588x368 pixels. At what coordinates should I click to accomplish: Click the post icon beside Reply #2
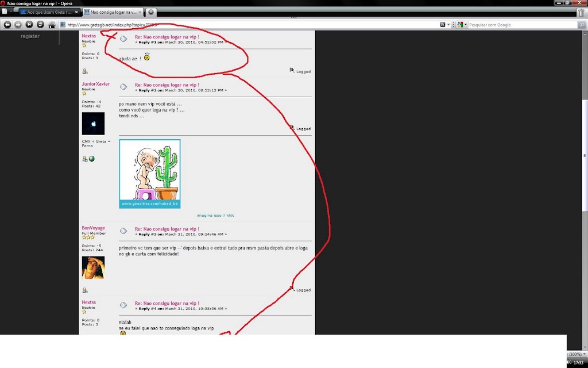pos(123,87)
